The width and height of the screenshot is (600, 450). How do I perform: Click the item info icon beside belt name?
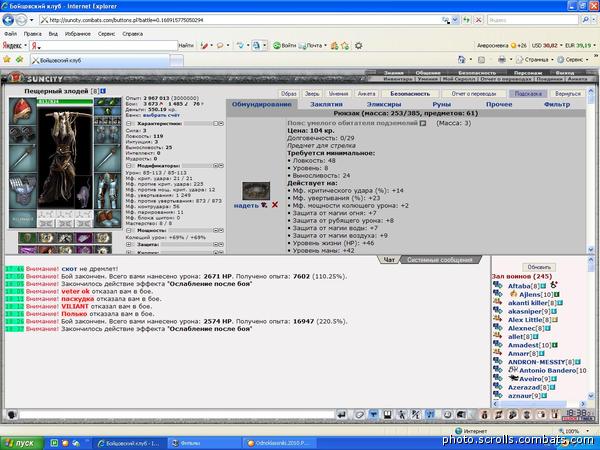click(x=423, y=123)
